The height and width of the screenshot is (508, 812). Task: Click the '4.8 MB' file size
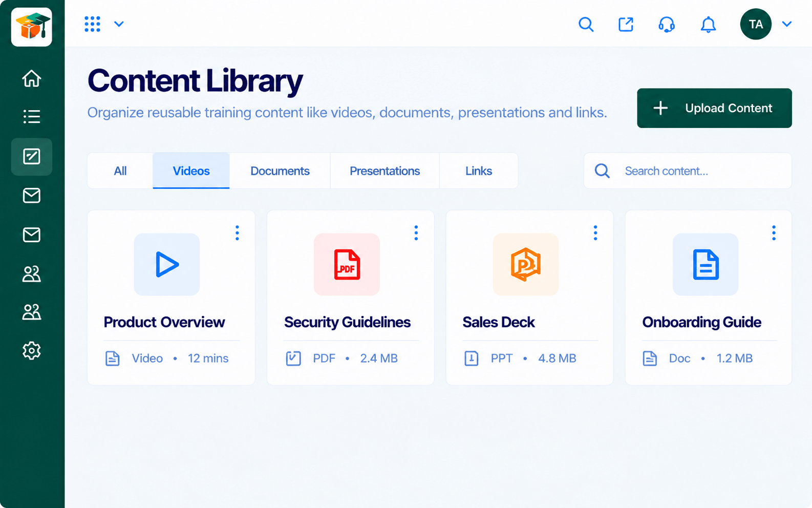pos(557,358)
